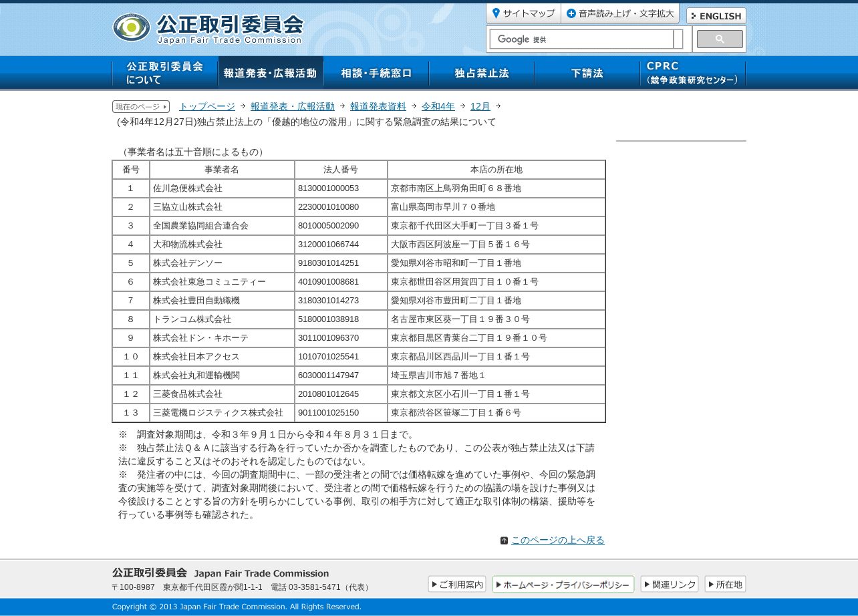Click the 本店の所在地 column header
858x616 pixels.
(x=496, y=170)
